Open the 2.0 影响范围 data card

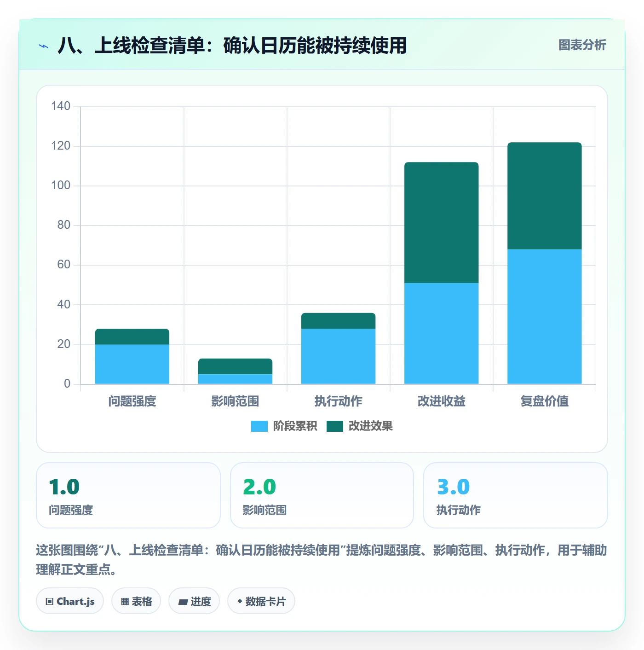(322, 495)
